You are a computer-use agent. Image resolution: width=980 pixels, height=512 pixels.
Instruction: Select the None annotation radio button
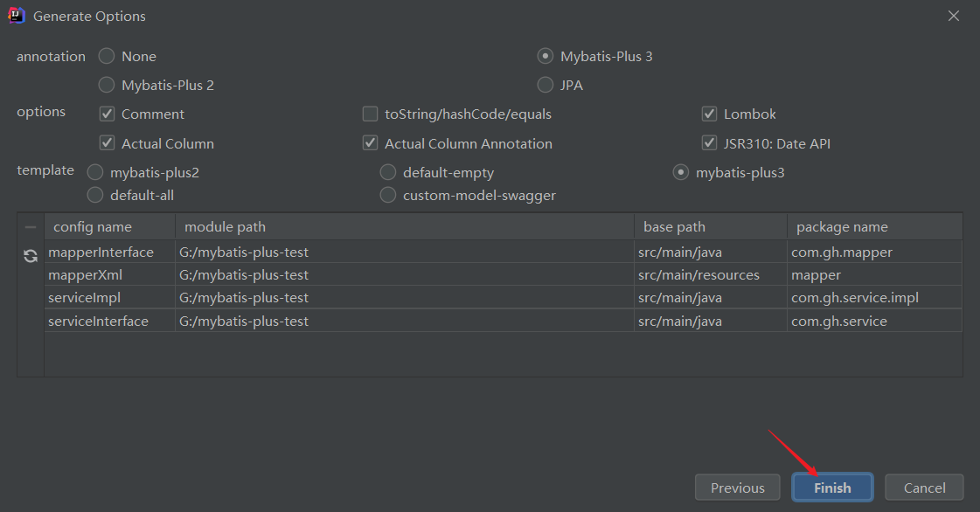(x=107, y=57)
